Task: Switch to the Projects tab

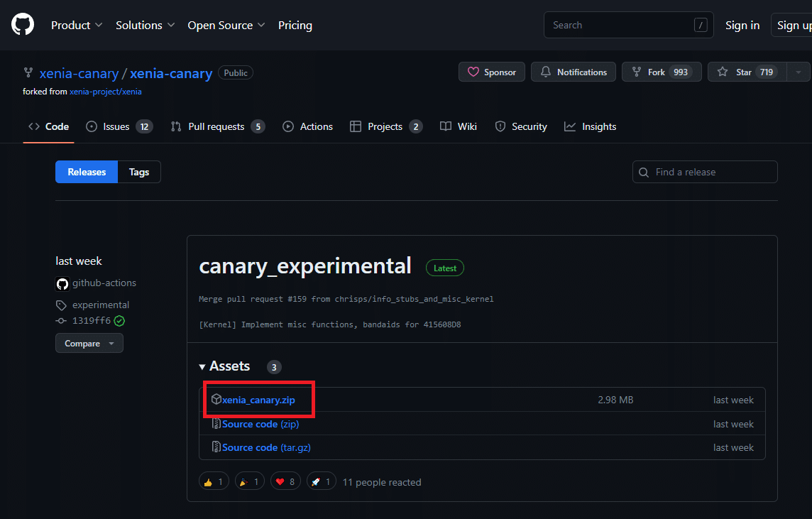Action: pyautogui.click(x=386, y=126)
